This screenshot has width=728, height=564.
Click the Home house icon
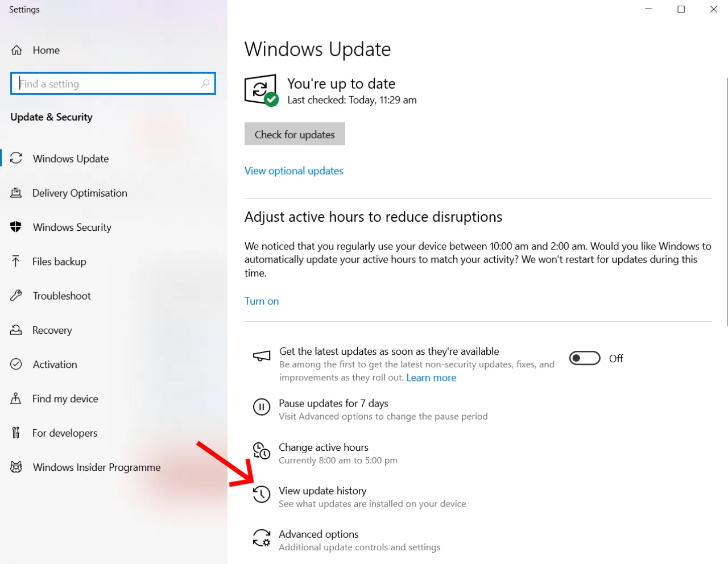coord(17,50)
